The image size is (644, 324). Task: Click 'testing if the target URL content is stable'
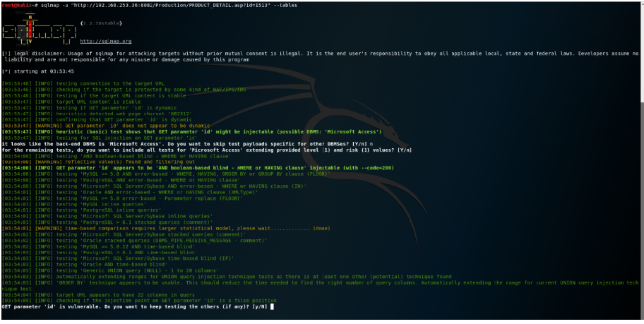[94, 96]
